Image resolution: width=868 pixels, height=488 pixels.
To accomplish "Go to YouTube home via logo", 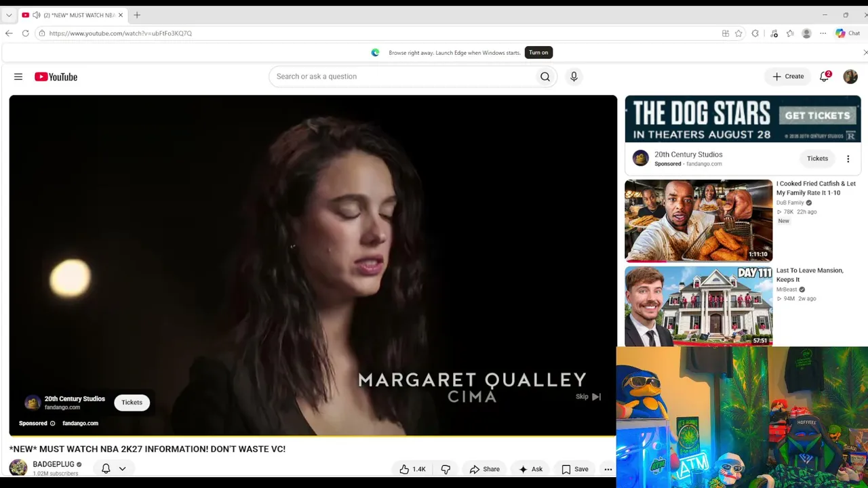I will (x=56, y=77).
